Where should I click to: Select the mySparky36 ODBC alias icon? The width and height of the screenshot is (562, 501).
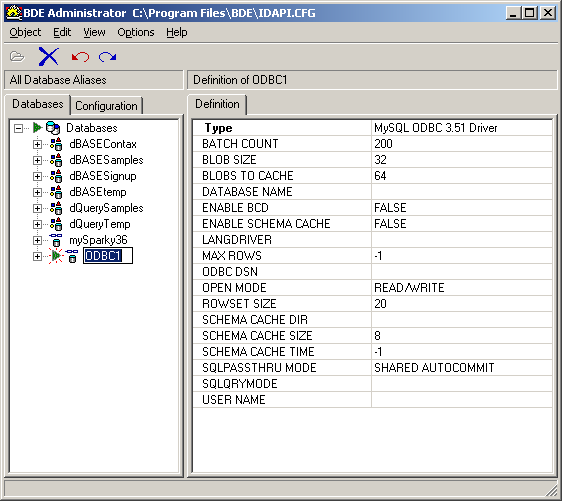click(x=56, y=240)
